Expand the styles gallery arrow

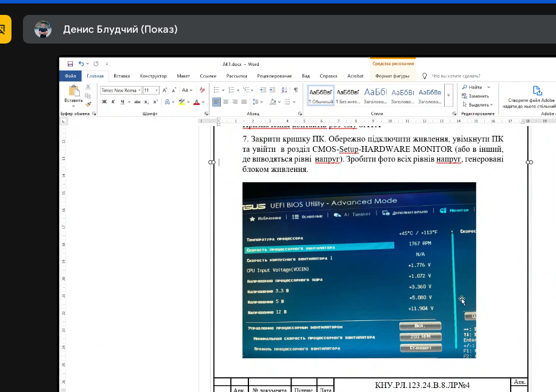449,95
